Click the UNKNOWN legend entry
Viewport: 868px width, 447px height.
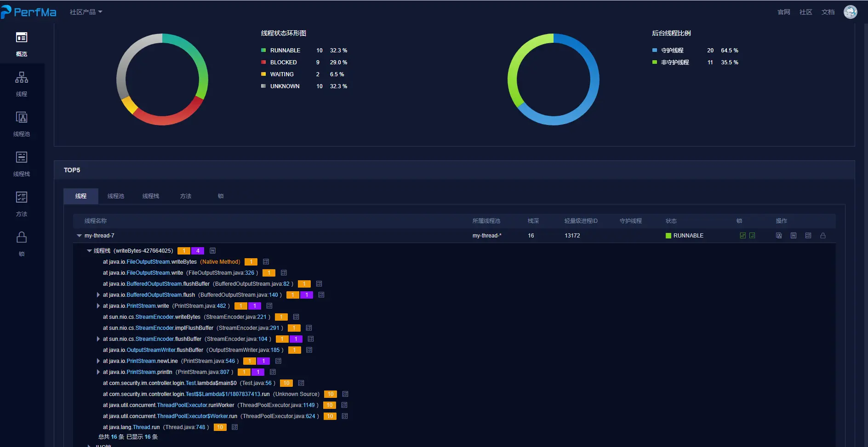304,86
